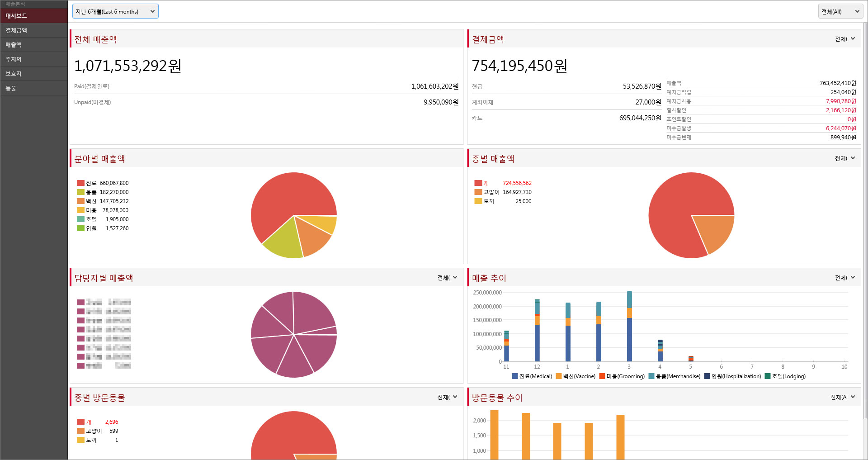Click the 미용 yellow legend swatch

(x=80, y=210)
